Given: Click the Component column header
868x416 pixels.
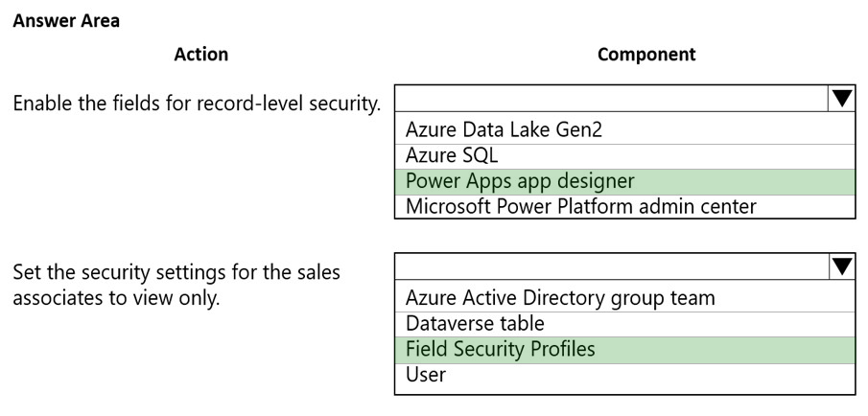Looking at the screenshot, I should click(x=646, y=55).
